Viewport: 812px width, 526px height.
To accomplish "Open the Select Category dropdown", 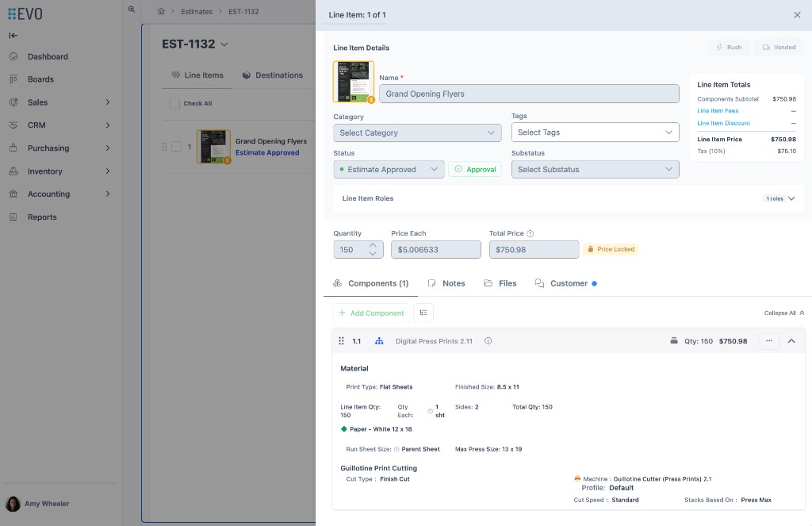I will pos(417,132).
